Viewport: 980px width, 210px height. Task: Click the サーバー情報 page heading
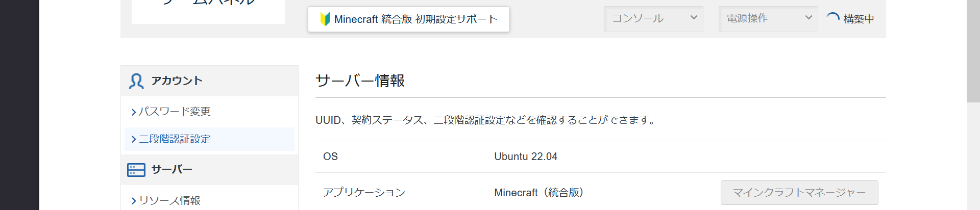(x=360, y=81)
